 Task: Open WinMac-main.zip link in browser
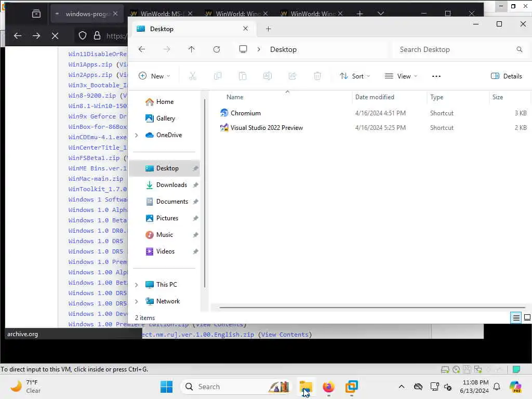pos(96,179)
